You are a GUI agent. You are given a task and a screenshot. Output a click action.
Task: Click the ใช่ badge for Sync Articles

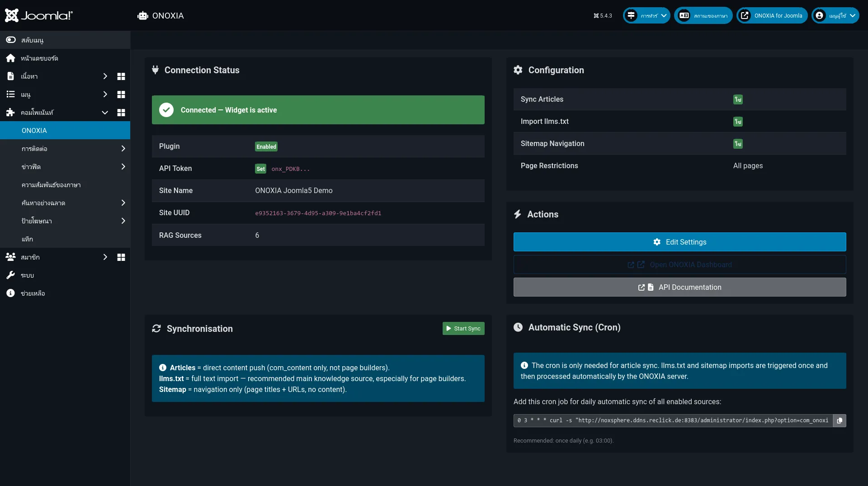click(738, 99)
